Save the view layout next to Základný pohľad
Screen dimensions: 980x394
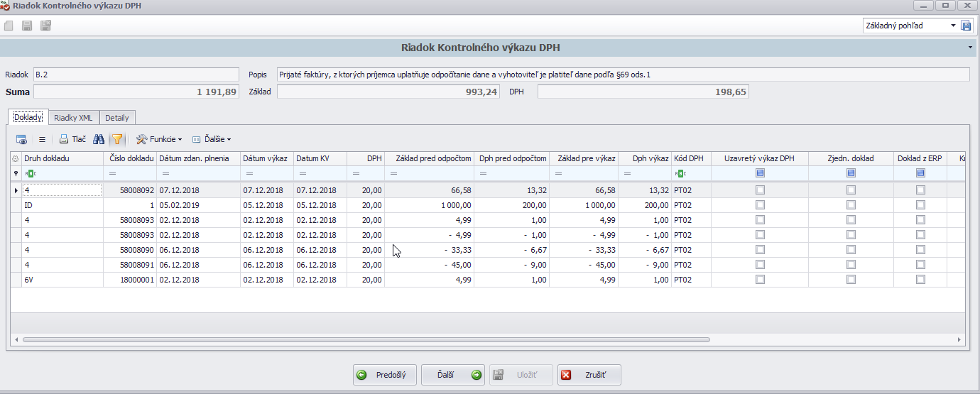tap(966, 26)
